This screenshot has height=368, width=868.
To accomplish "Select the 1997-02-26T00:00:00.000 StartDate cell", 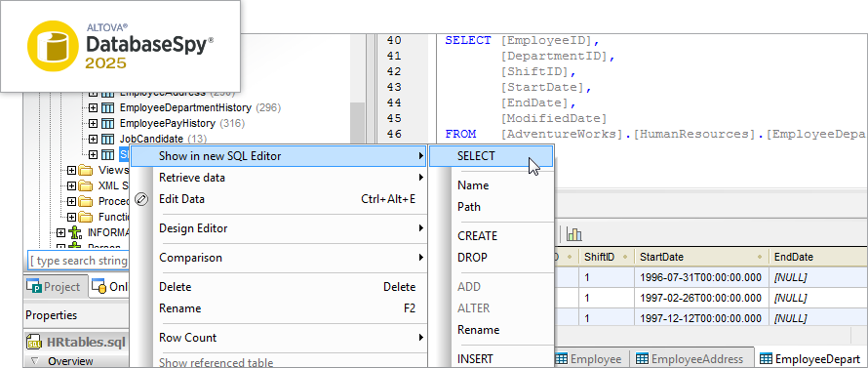I will pyautogui.click(x=701, y=298).
